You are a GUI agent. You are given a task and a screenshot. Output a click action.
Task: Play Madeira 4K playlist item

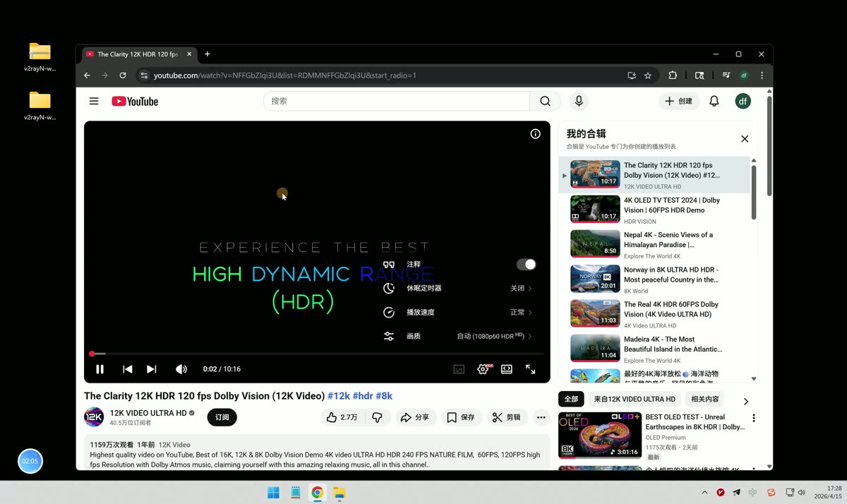coord(654,349)
